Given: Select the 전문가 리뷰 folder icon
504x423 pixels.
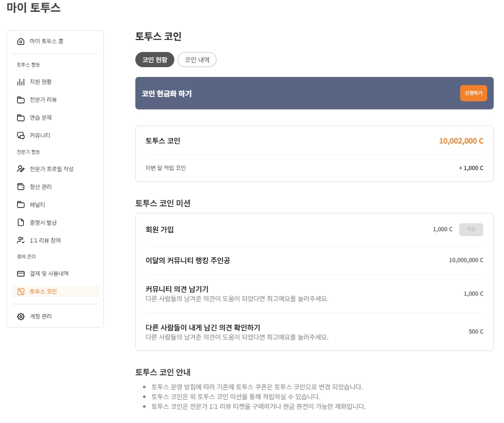Looking at the screenshot, I should pos(21,100).
